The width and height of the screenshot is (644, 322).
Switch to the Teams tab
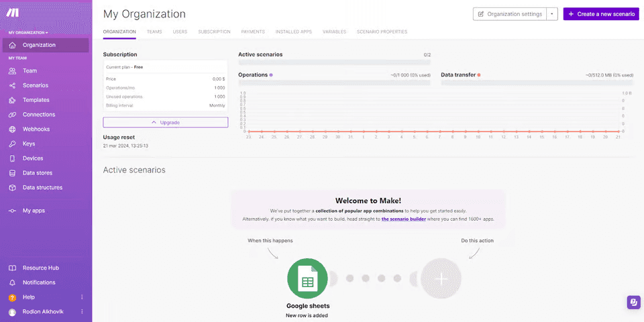(x=154, y=32)
